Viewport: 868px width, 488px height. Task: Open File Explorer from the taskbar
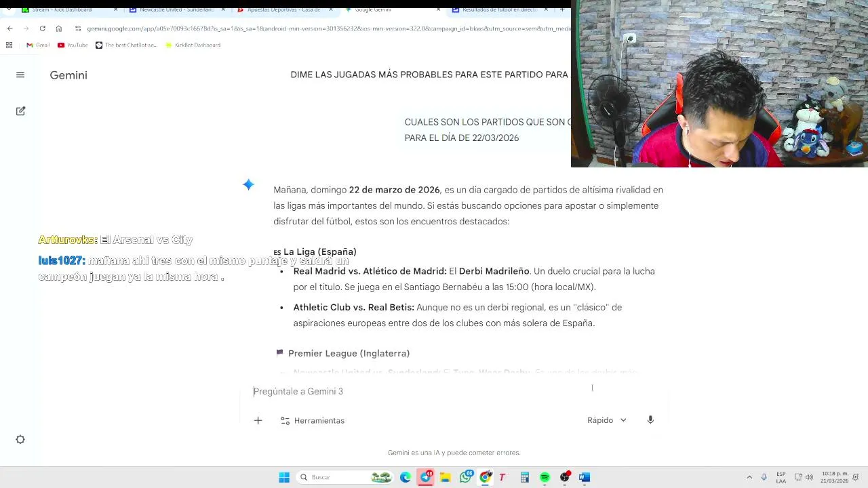[446, 477]
